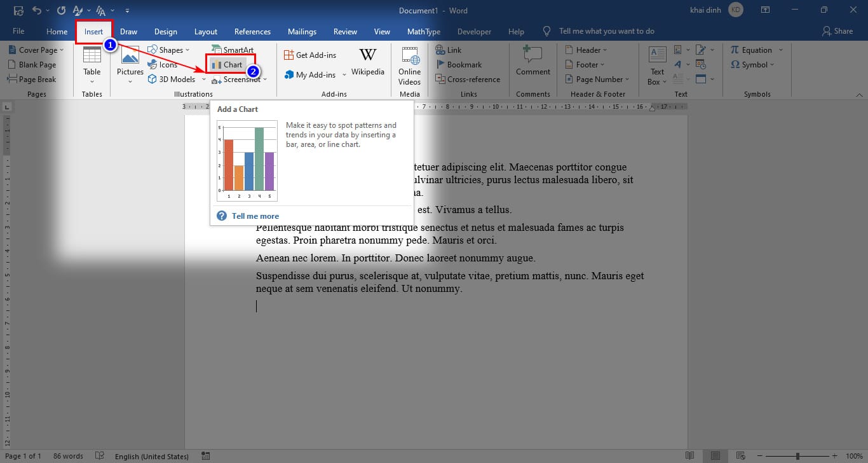
Task: Insert a Cross-reference
Action: point(468,79)
